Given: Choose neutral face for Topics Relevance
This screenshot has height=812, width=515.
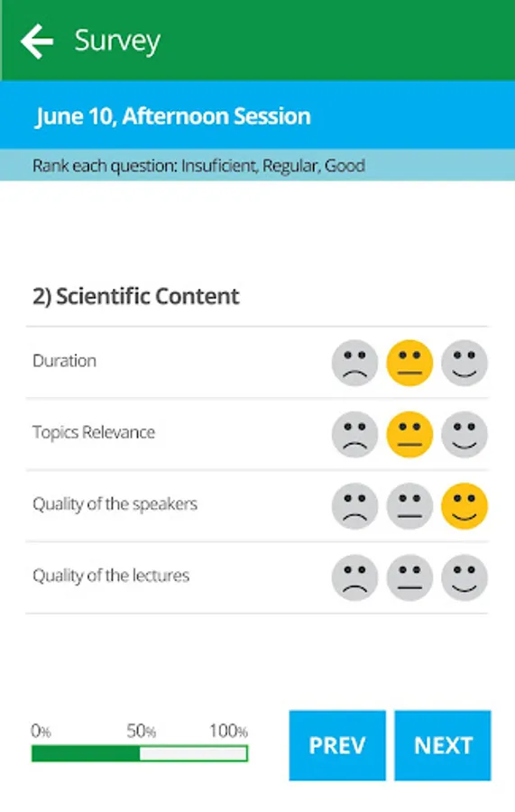Looking at the screenshot, I should (x=409, y=434).
